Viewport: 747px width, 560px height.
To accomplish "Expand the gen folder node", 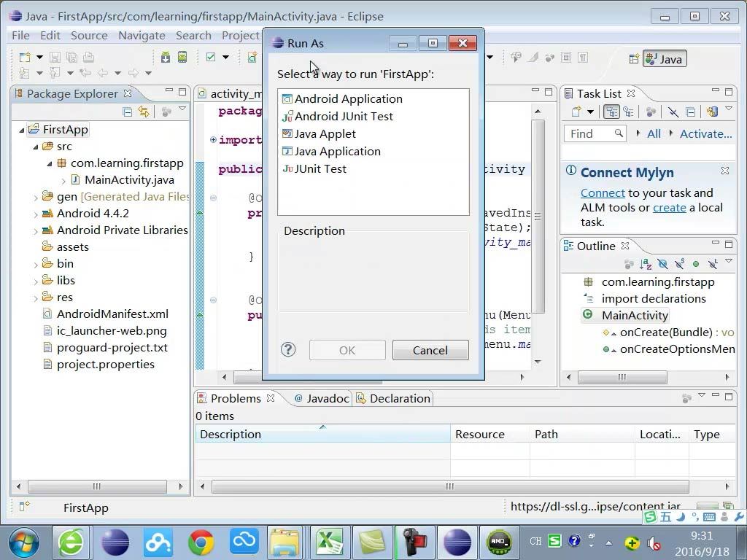I will click(x=36, y=197).
